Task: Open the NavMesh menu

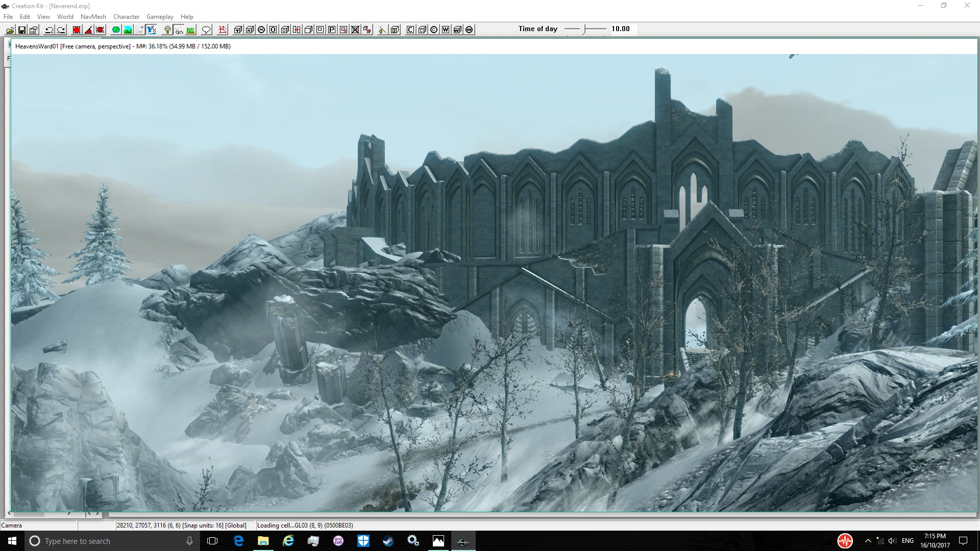Action: tap(93, 17)
